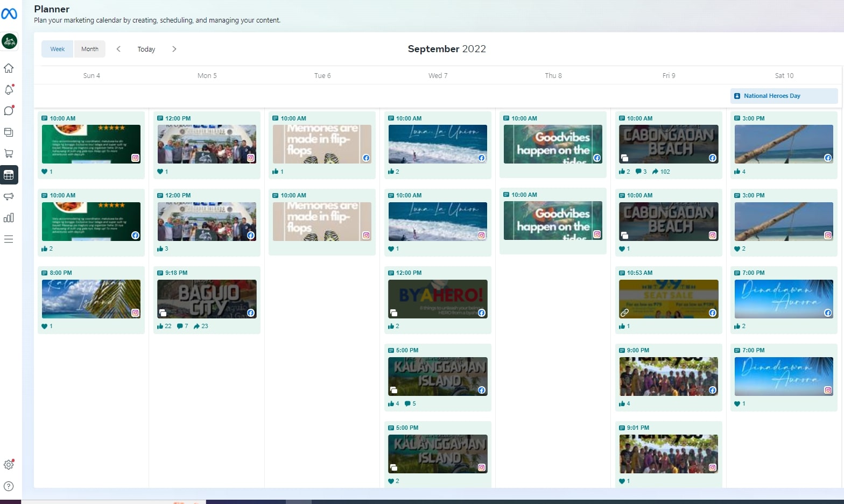Viewport: 844px width, 504px height.
Task: Open the Insights bar chart icon
Action: pos(9,218)
